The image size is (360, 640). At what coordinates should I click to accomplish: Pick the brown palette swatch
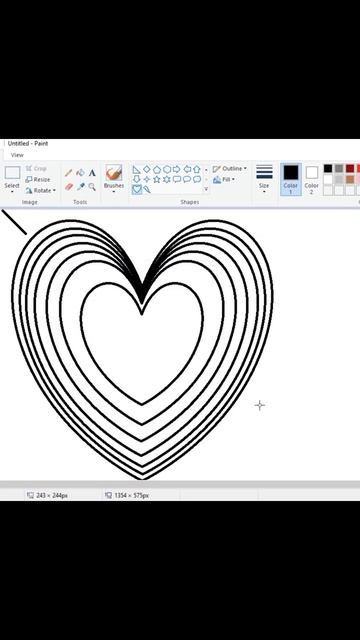(350, 179)
